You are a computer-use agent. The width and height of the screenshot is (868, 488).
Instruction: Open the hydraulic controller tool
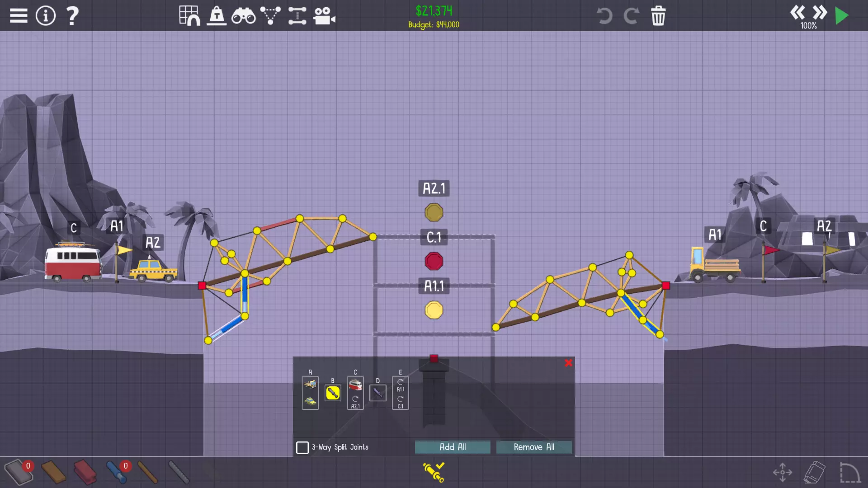tap(434, 472)
